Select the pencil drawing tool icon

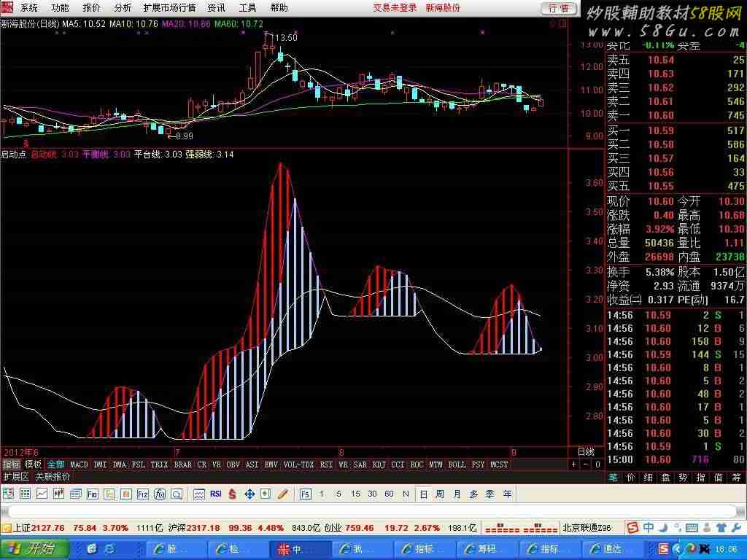coord(283,494)
